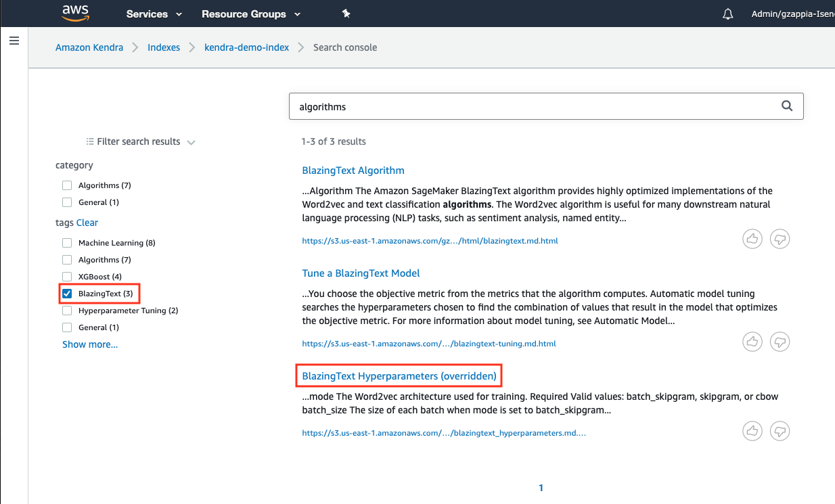Clear the tags filter
The image size is (835, 504).
[x=87, y=223]
